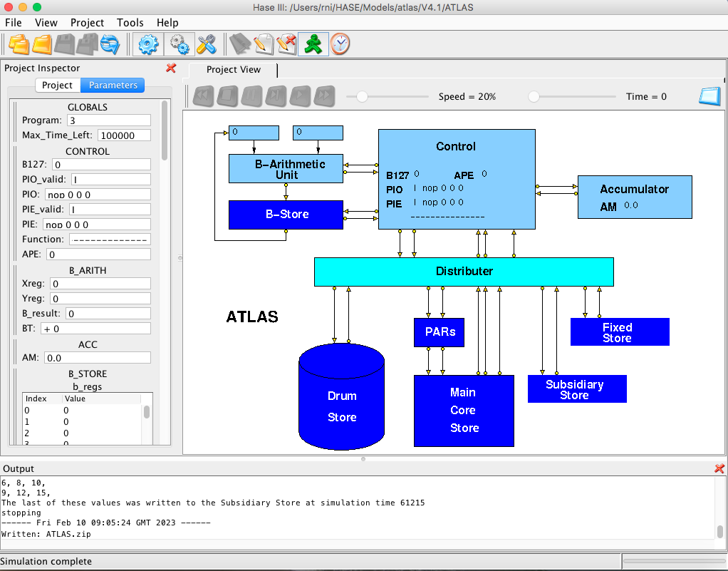Switch to the Project tab in inspector
The image size is (728, 571).
(58, 85)
